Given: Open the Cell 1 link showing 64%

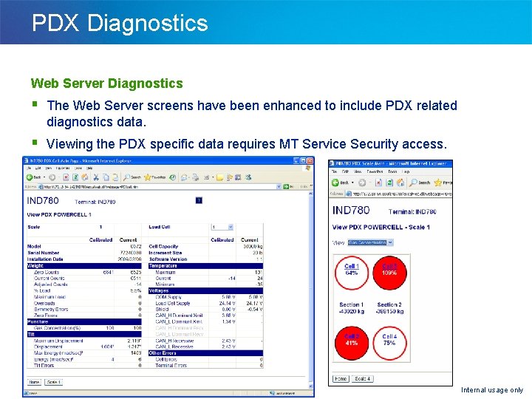Looking at the screenshot, I should click(352, 266).
